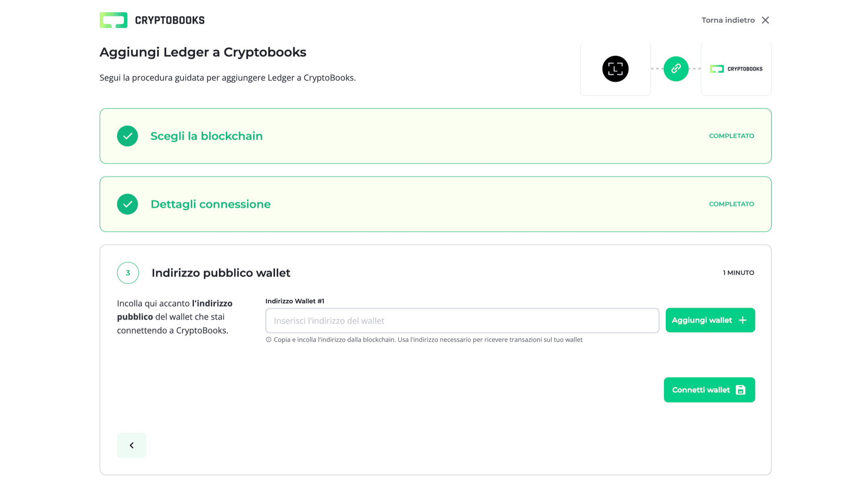Click the Cryptobooks logo in header
The image size is (868, 485).
(152, 20)
